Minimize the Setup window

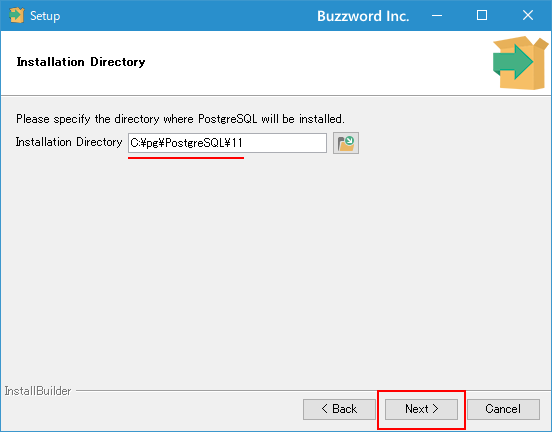point(437,15)
